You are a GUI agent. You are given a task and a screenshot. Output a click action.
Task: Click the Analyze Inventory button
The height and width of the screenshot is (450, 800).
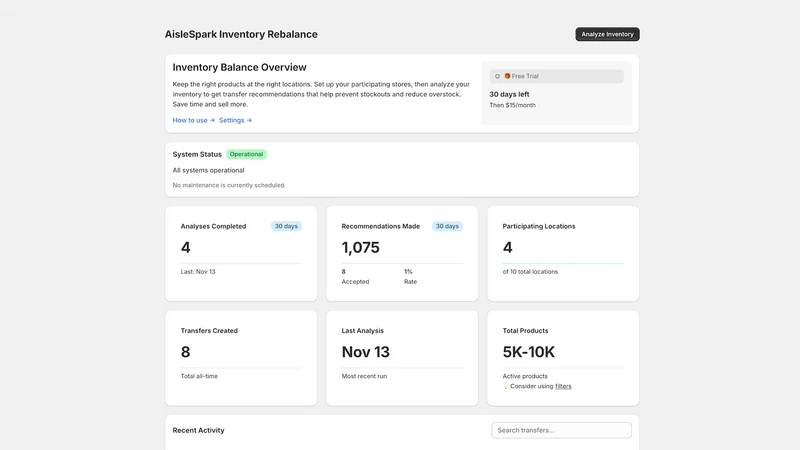tap(607, 34)
